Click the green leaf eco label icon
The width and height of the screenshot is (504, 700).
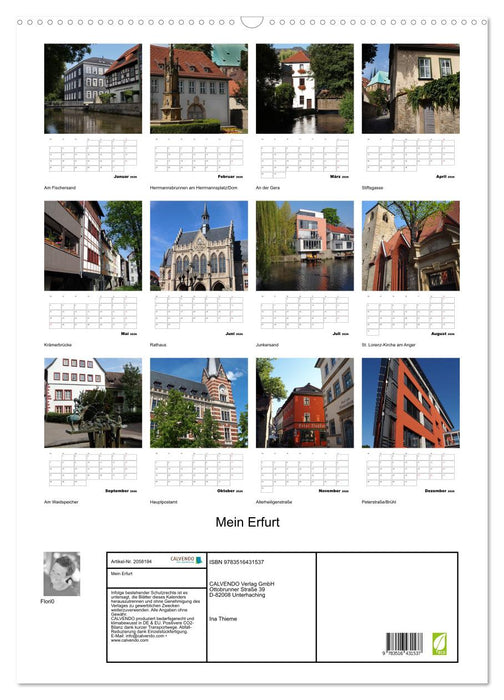point(439,644)
